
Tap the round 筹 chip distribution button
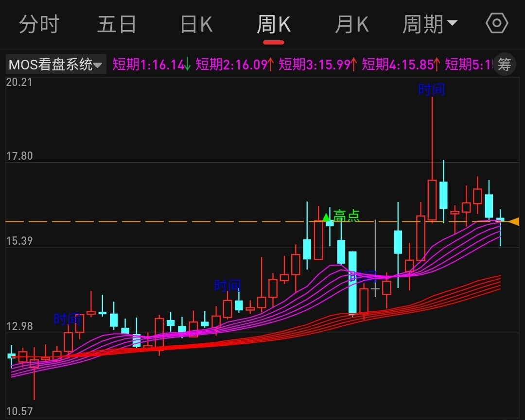pyautogui.click(x=504, y=64)
